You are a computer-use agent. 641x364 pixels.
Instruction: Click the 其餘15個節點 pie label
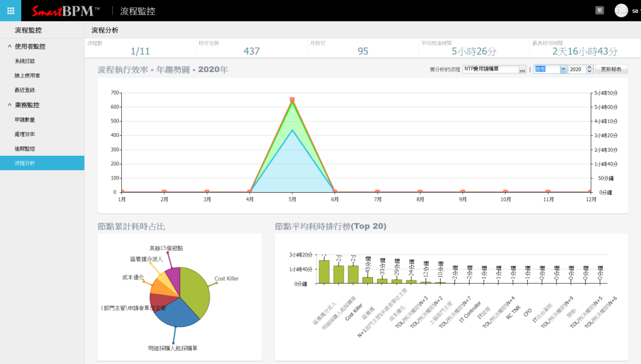click(166, 248)
